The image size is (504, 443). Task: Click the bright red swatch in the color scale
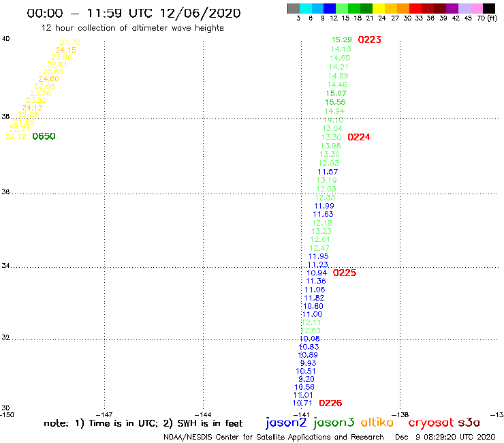[415, 8]
